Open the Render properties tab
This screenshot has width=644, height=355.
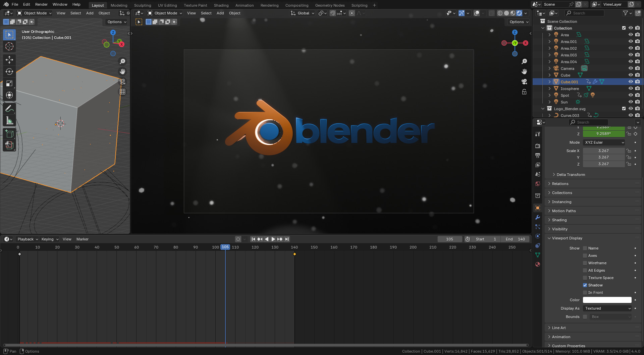pyautogui.click(x=538, y=146)
